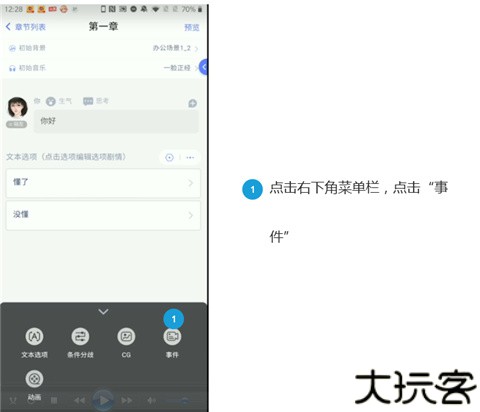Click the add-option circle icon
Image resolution: width=480 pixels, height=412 pixels.
coord(169,157)
